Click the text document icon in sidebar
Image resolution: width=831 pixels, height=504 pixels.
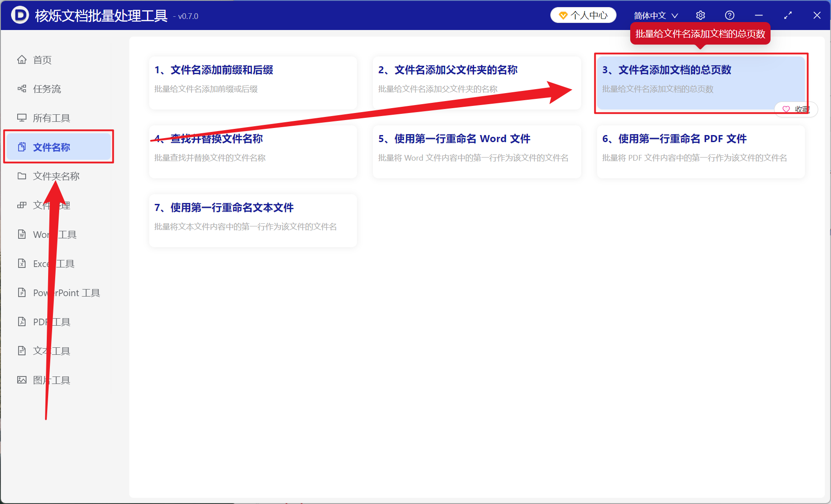point(22,351)
